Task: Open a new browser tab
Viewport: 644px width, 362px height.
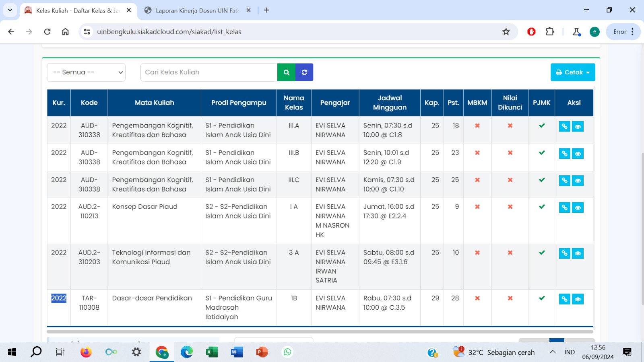Action: point(266,10)
